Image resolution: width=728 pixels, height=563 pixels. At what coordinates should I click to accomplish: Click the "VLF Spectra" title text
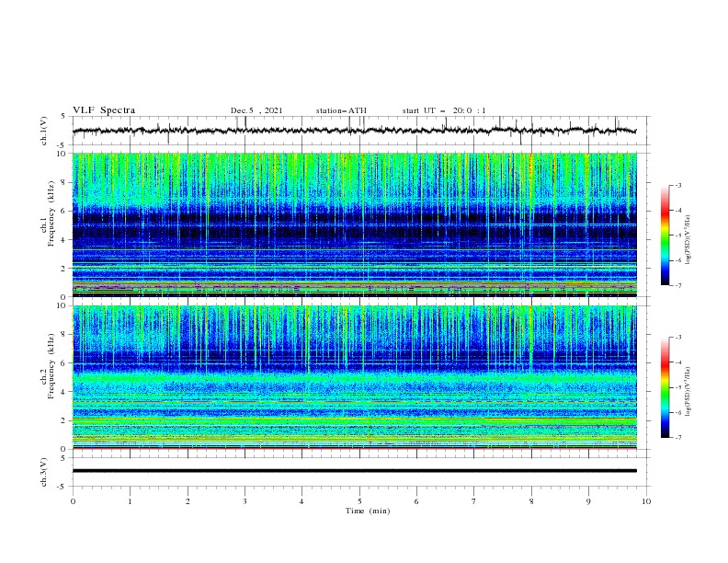[104, 110]
